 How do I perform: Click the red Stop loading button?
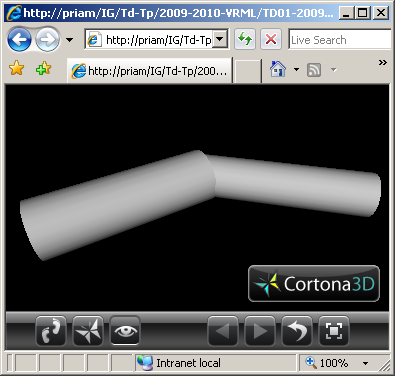(x=271, y=39)
